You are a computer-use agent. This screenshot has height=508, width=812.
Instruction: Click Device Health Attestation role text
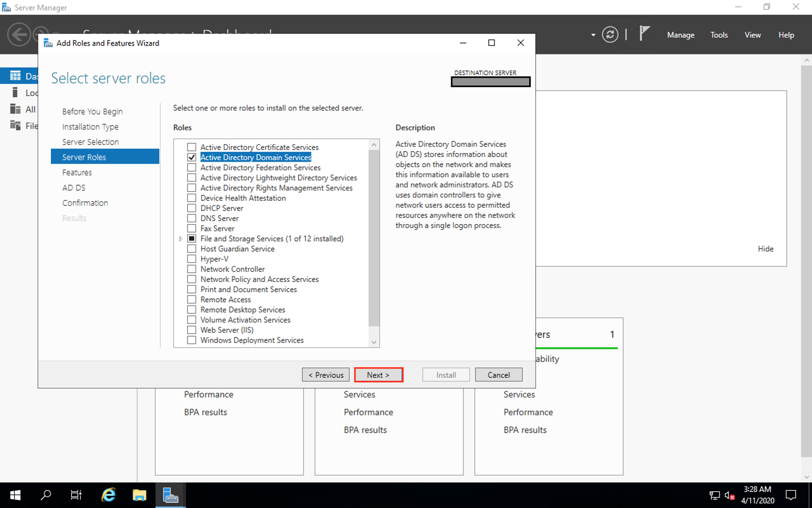pyautogui.click(x=243, y=198)
